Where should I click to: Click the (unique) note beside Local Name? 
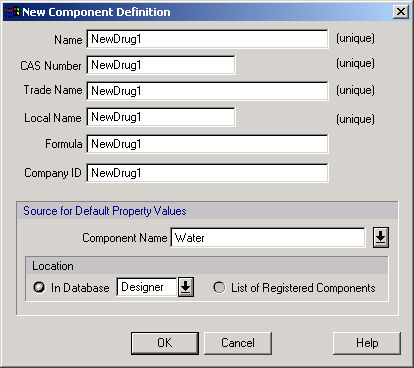pos(355,119)
